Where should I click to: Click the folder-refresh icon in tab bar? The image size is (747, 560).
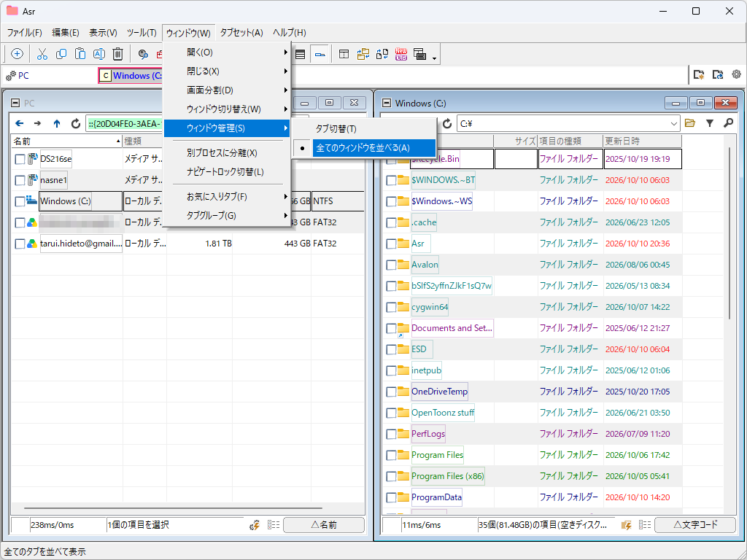718,74
